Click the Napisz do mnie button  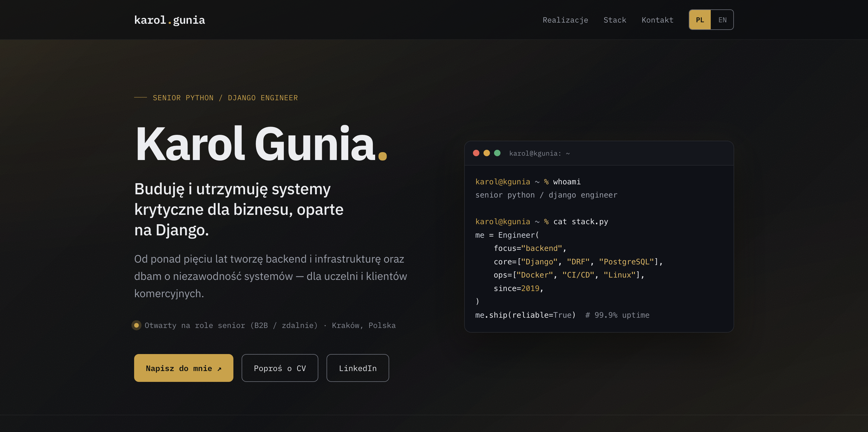(x=184, y=368)
